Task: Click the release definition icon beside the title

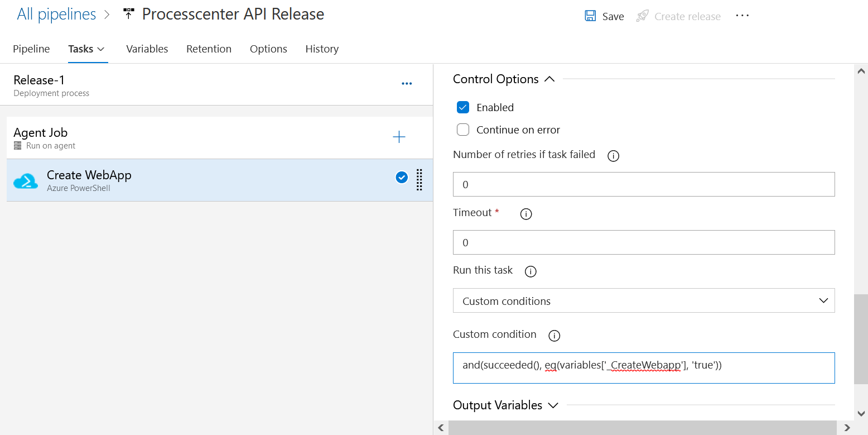Action: 129,14
